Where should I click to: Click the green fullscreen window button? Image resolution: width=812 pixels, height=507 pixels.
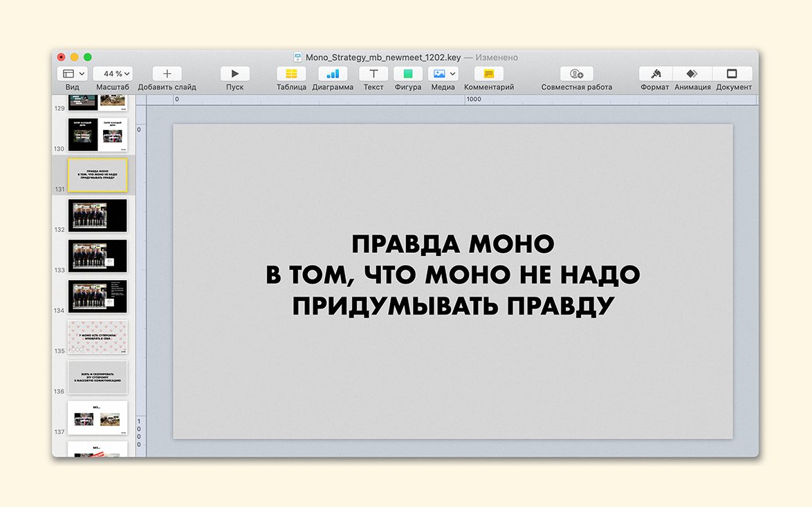tap(88, 57)
